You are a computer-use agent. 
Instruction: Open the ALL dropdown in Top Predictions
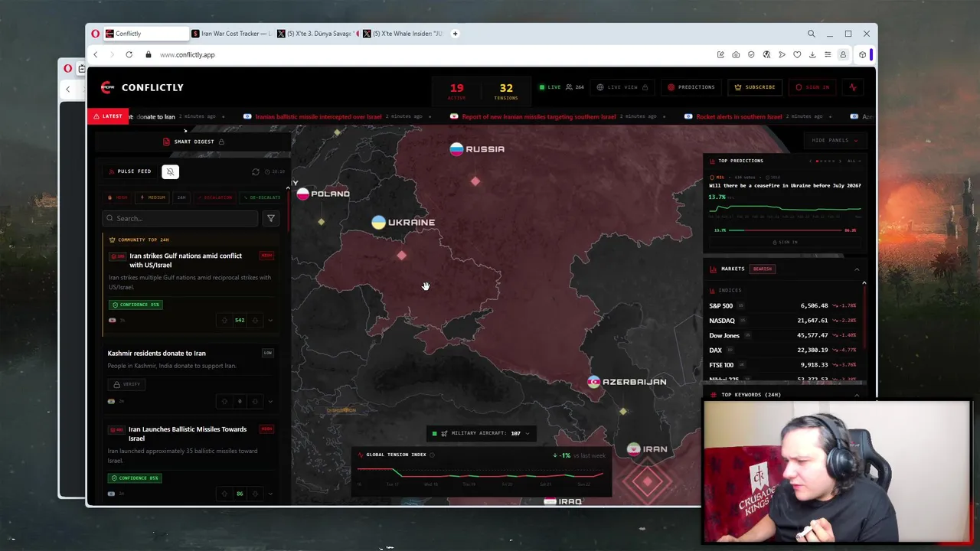[854, 161]
